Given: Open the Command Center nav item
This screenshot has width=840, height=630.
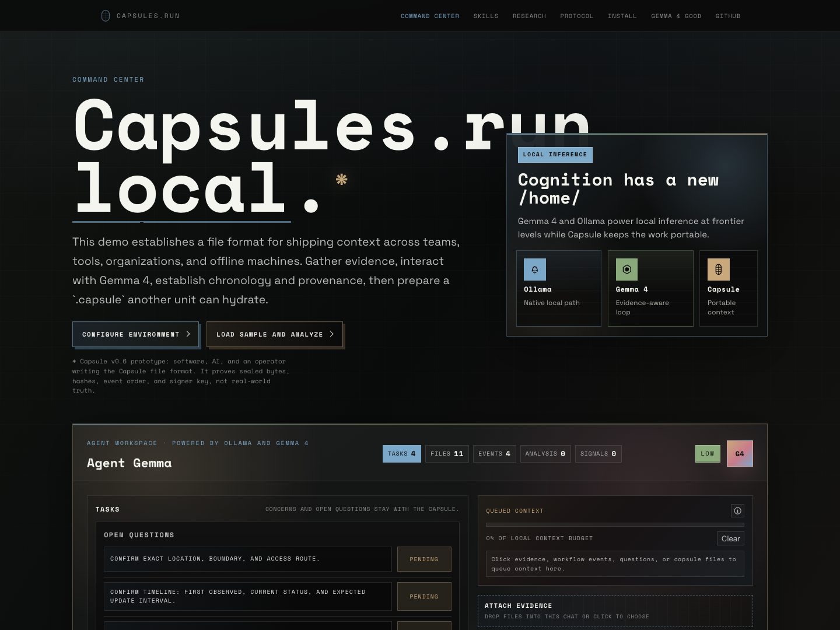Looking at the screenshot, I should (430, 16).
